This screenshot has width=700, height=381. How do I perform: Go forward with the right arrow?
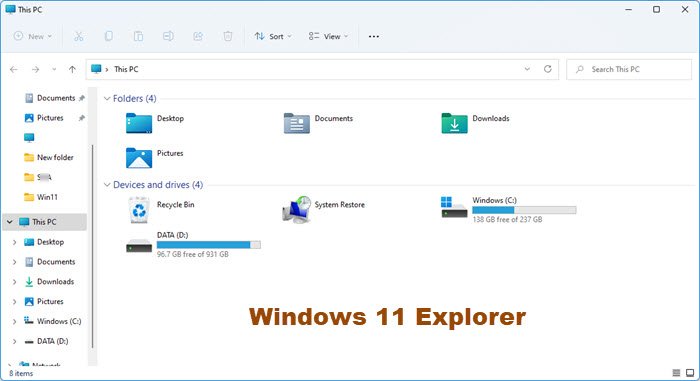click(x=35, y=69)
